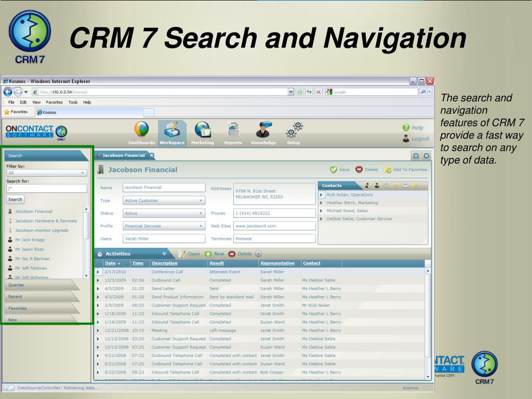
Task: Click the Web Sites field
Action: tap(274, 226)
